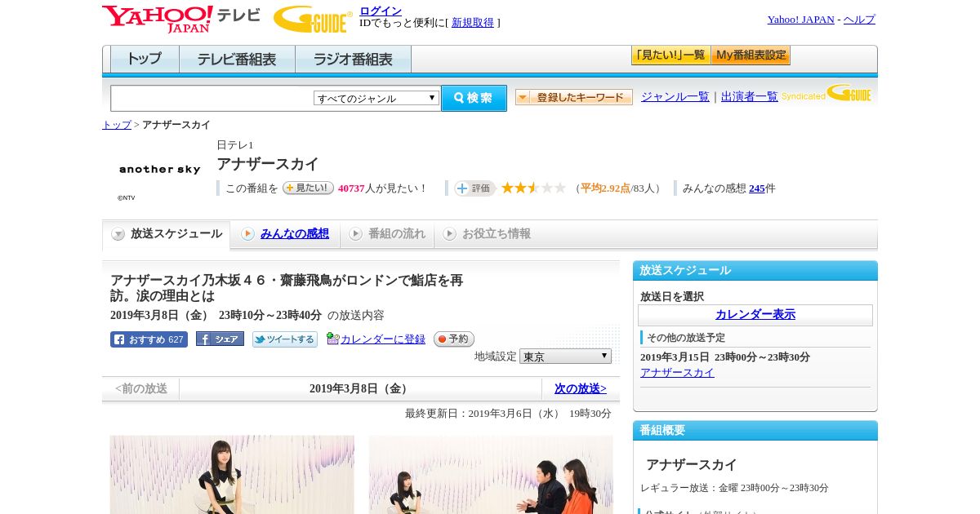Image resolution: width=980 pixels, height=514 pixels.
Task: Expand 登録したキーワード dropdown
Action: click(574, 97)
